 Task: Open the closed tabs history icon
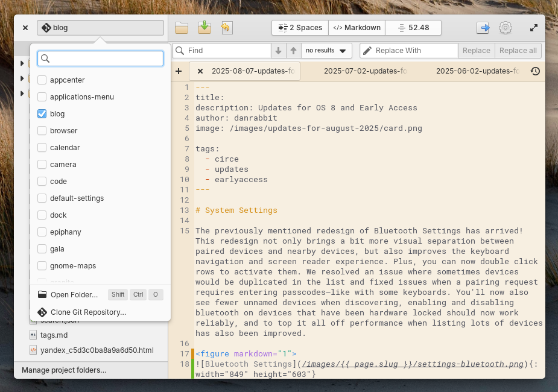535,71
